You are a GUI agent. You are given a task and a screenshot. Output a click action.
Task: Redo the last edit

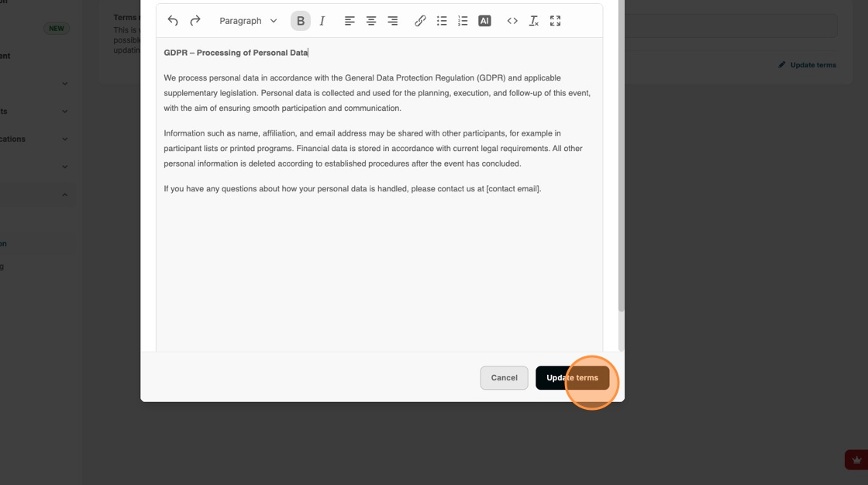195,20
